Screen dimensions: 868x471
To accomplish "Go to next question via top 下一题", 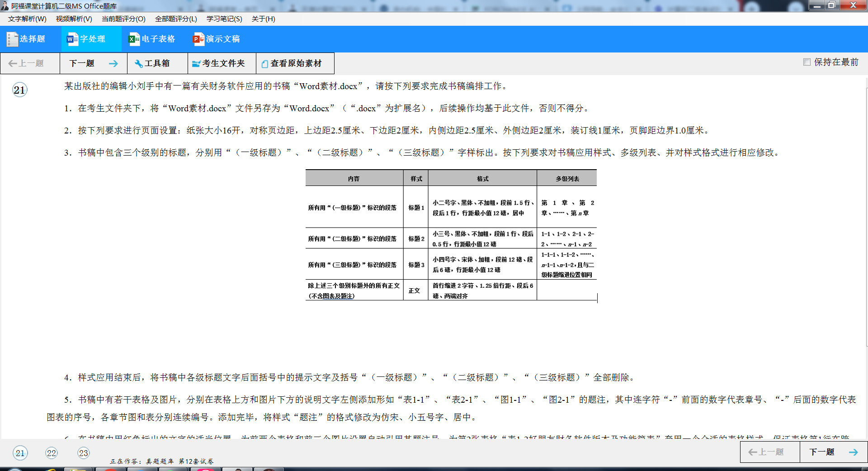I will click(x=93, y=63).
